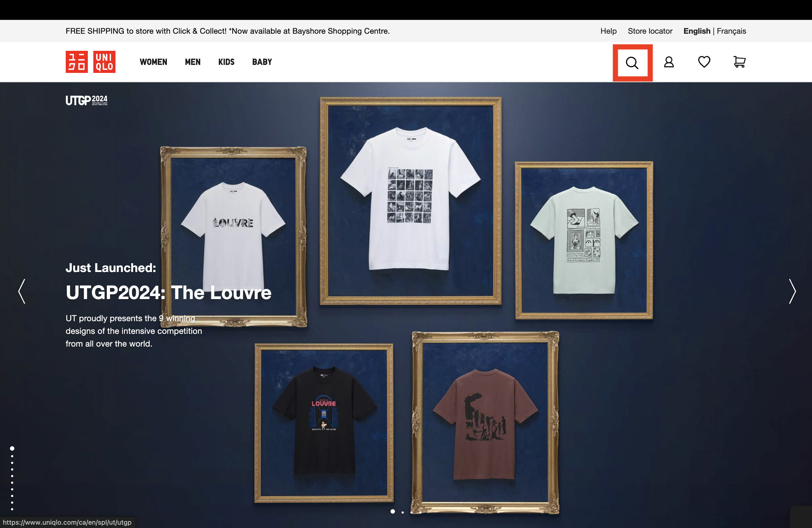The height and width of the screenshot is (528, 812).
Task: Select second dot in vertical page indicator
Action: [x=12, y=456]
